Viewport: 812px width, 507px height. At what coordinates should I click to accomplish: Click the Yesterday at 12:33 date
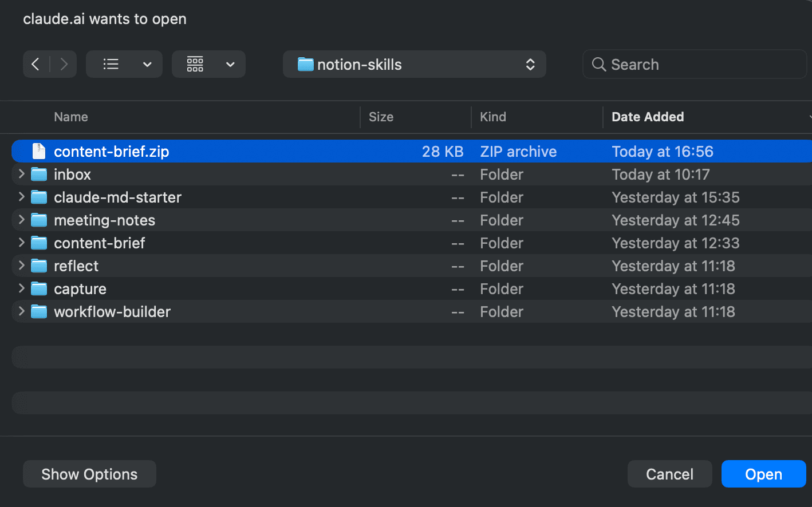coord(676,243)
